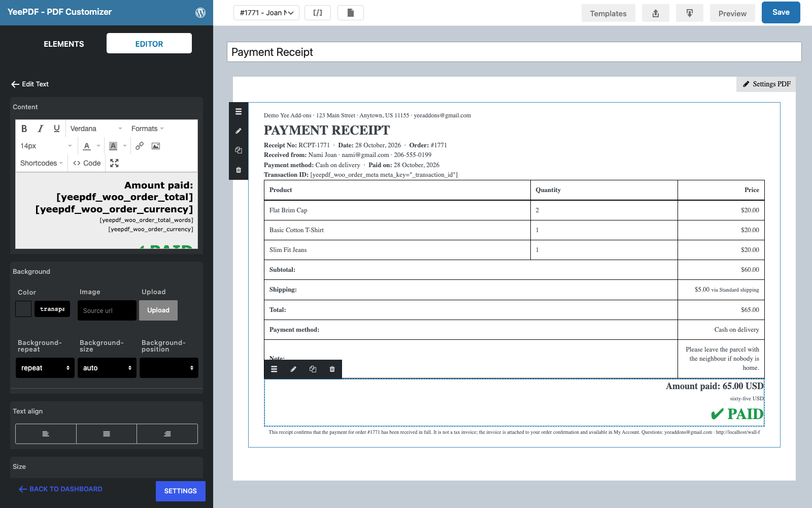Open the Formats dropdown

click(147, 129)
